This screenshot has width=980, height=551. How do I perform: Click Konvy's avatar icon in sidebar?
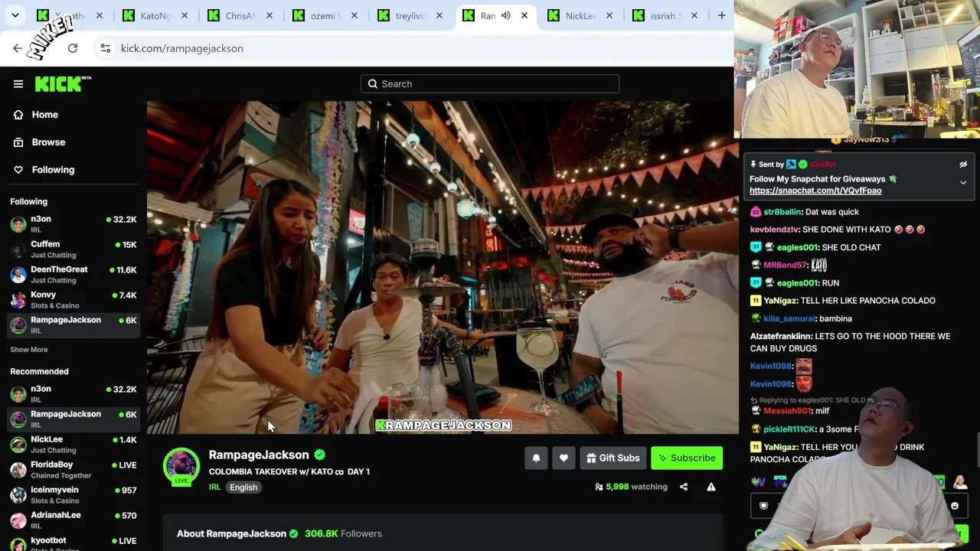[18, 299]
